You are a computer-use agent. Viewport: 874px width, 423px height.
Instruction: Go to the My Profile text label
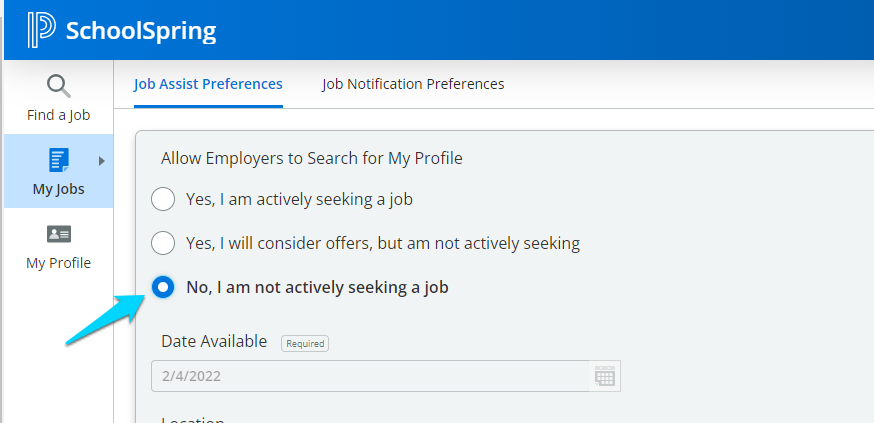tap(59, 263)
